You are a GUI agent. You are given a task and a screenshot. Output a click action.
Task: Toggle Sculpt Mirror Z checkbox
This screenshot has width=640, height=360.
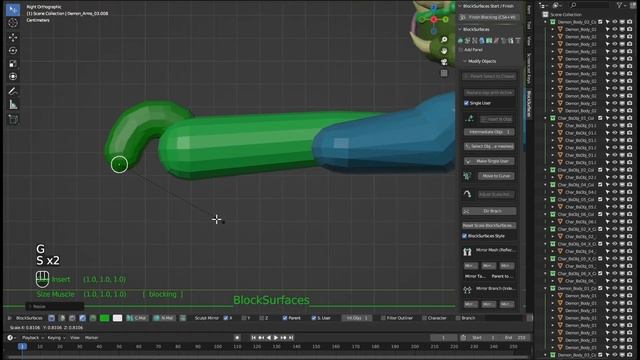(x=262, y=318)
